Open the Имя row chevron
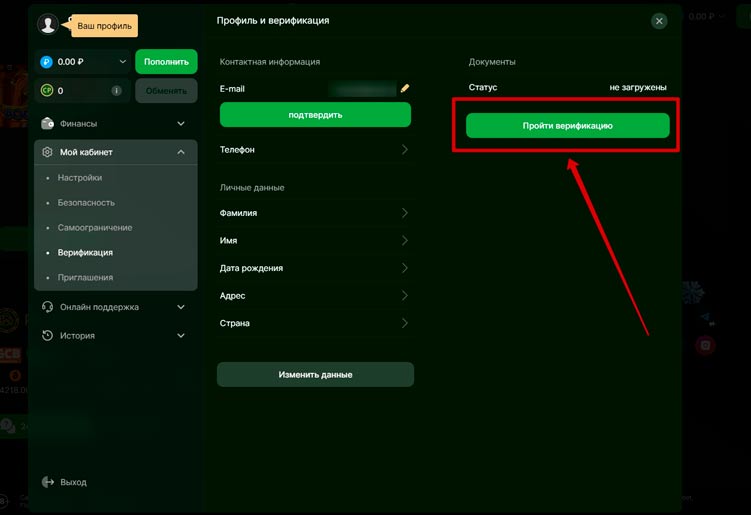 405,240
